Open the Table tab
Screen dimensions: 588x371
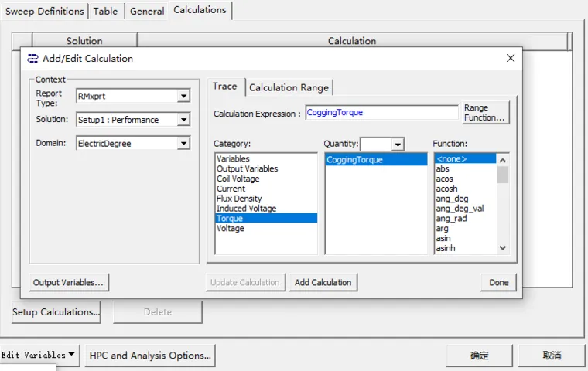(106, 12)
